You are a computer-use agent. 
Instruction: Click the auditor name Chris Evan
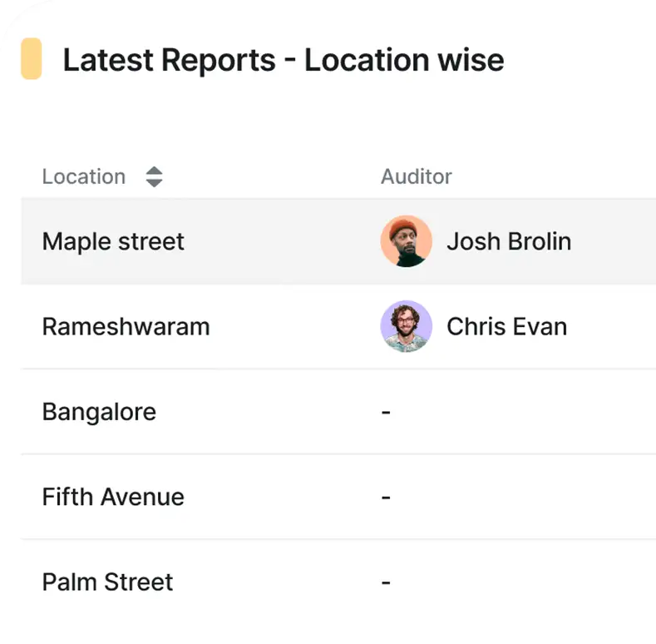pyautogui.click(x=506, y=327)
